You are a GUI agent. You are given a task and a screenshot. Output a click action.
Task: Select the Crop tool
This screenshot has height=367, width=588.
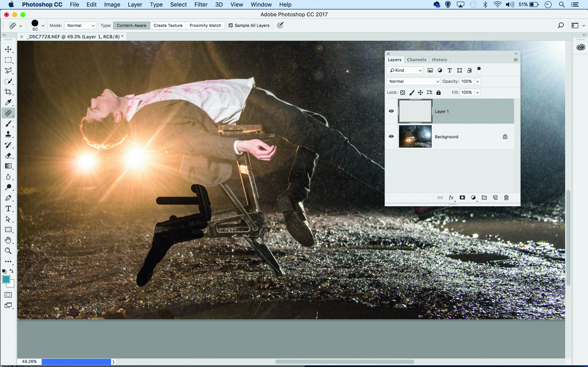(x=8, y=92)
